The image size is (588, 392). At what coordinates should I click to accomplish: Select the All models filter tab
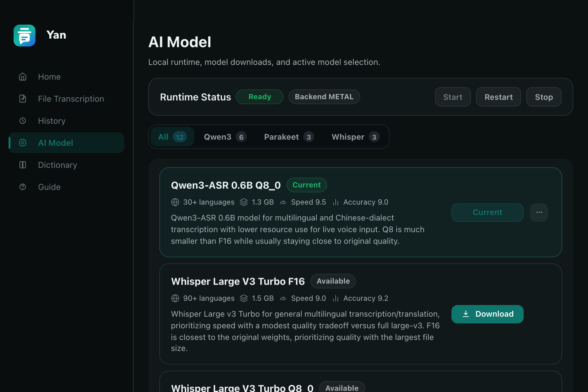[172, 137]
